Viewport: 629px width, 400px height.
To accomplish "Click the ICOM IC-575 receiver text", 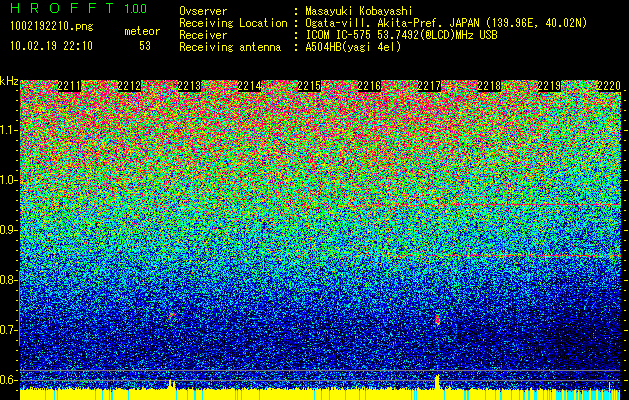I will pos(401,35).
